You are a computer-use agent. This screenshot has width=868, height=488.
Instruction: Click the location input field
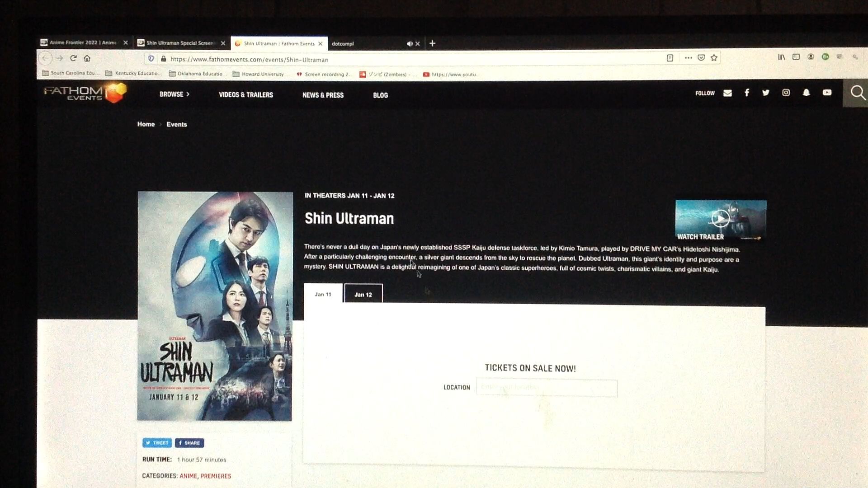tap(547, 388)
